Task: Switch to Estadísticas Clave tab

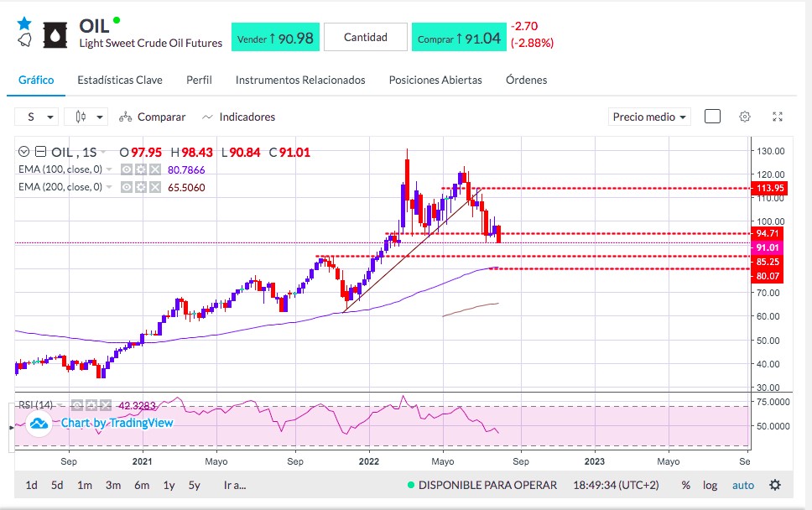Action: (120, 80)
